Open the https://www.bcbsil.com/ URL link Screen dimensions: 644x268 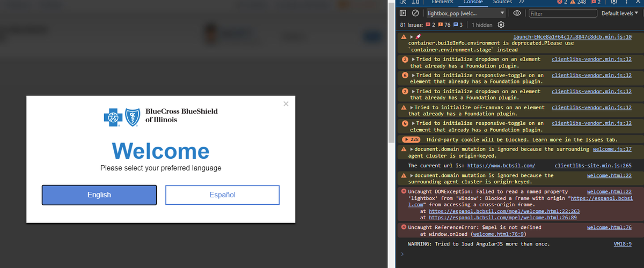click(501, 166)
